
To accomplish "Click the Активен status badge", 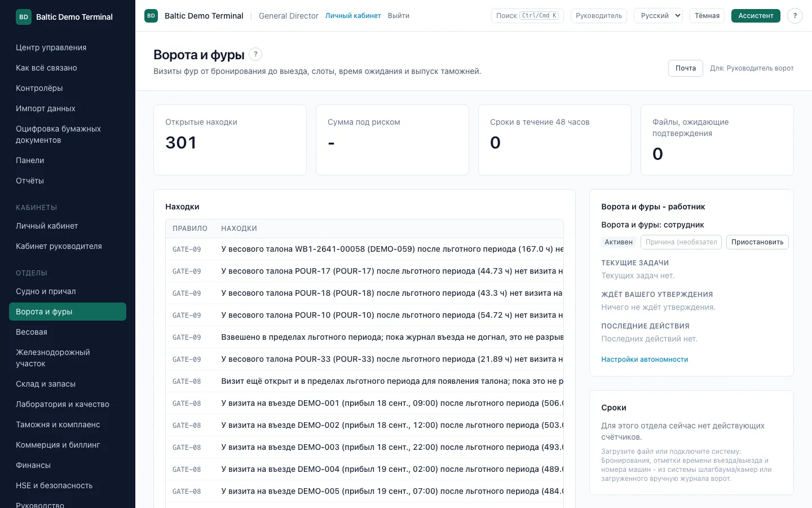I will pos(619,242).
